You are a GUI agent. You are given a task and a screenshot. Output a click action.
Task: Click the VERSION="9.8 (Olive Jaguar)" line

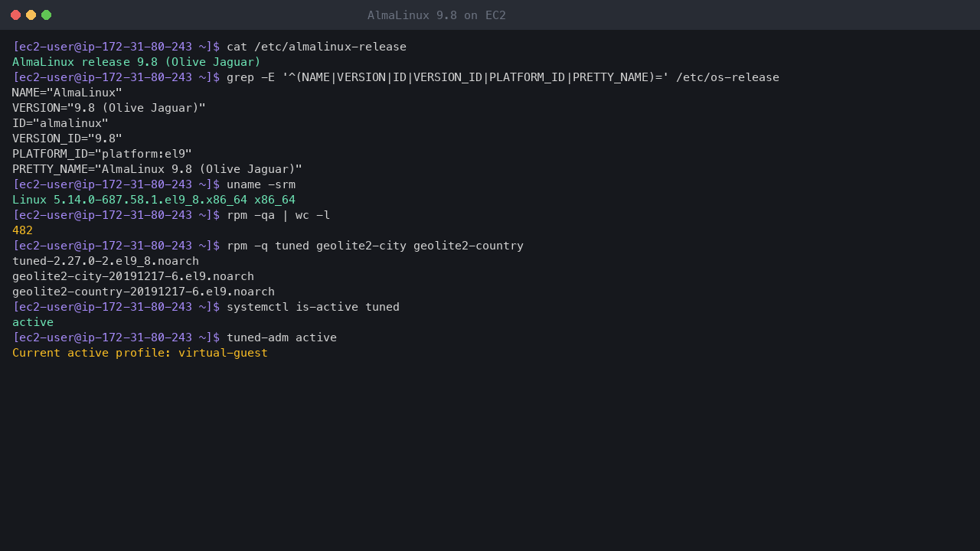[x=109, y=108]
